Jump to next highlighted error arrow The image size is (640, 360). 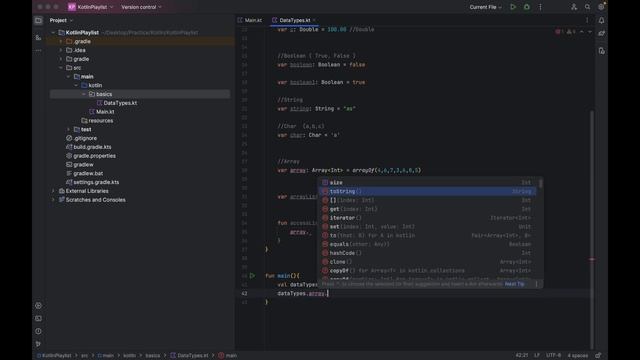tap(590, 32)
